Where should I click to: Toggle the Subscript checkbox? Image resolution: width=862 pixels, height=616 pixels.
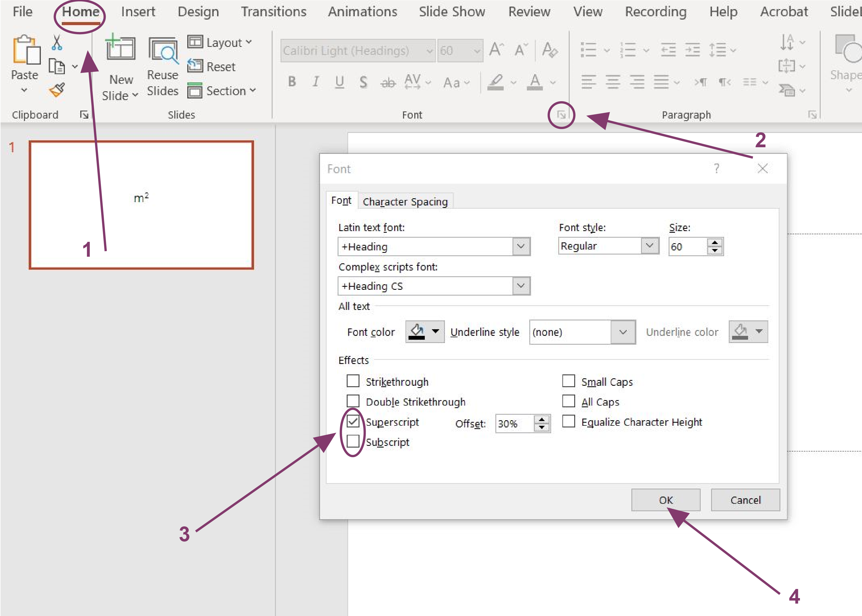(352, 442)
